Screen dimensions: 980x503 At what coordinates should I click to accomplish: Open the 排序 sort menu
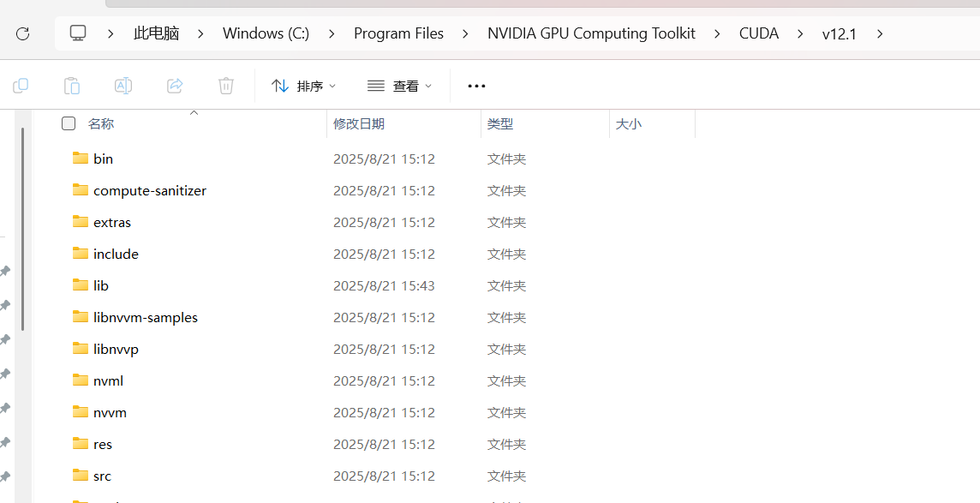304,87
